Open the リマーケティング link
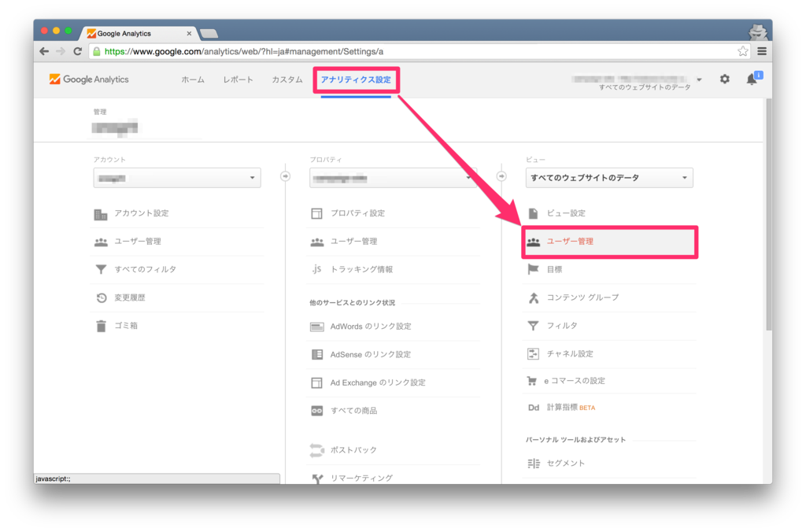 tap(361, 478)
